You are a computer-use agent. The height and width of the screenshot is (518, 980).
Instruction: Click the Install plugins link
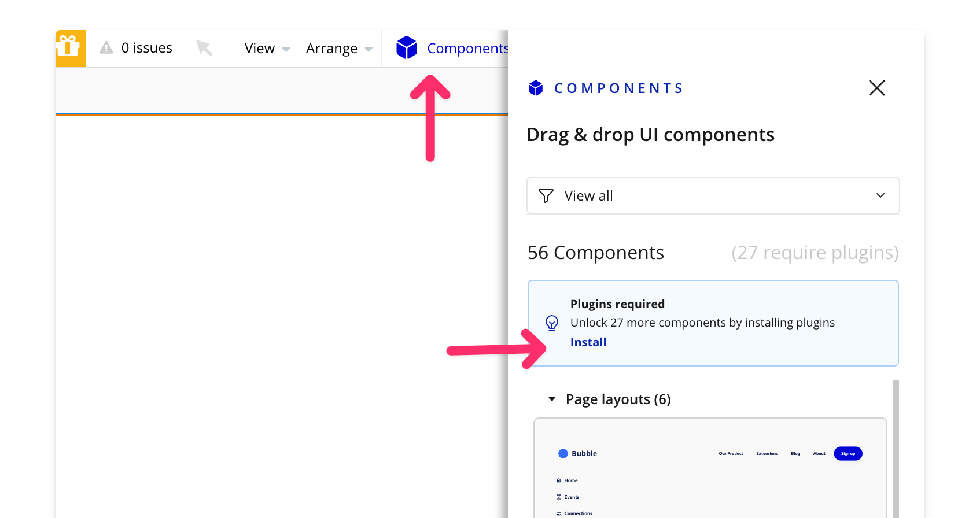click(x=588, y=342)
